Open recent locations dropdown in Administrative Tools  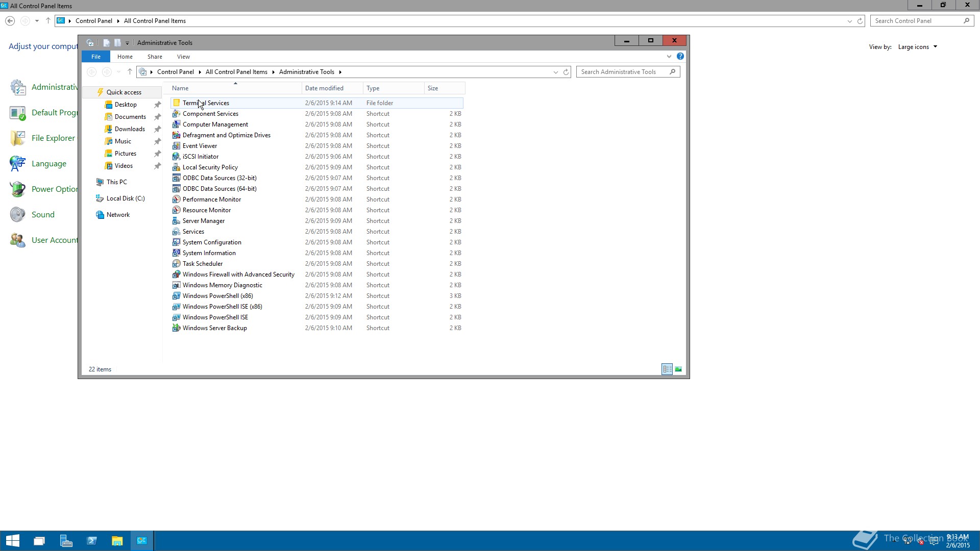(x=118, y=72)
